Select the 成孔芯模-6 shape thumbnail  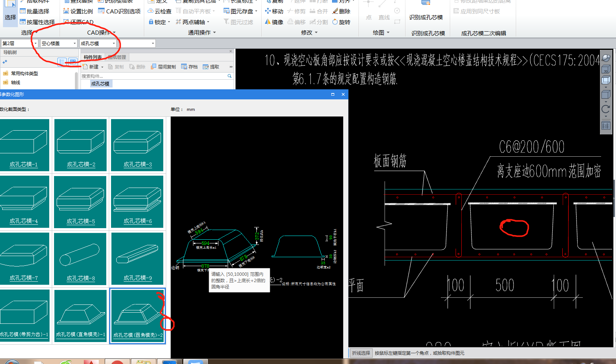[x=138, y=202]
